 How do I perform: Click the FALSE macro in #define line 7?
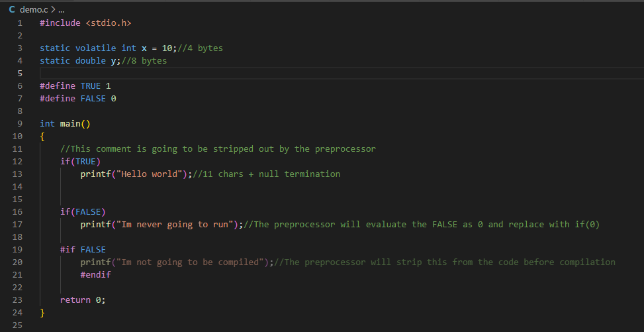point(93,98)
